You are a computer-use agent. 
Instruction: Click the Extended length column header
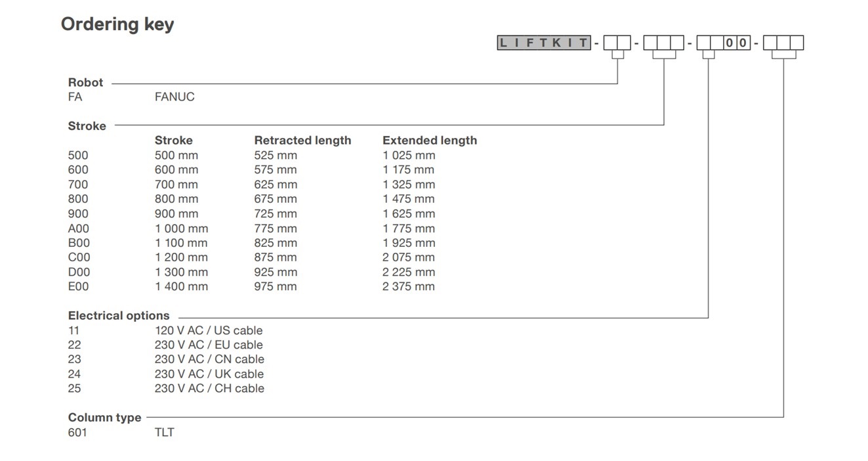(429, 141)
